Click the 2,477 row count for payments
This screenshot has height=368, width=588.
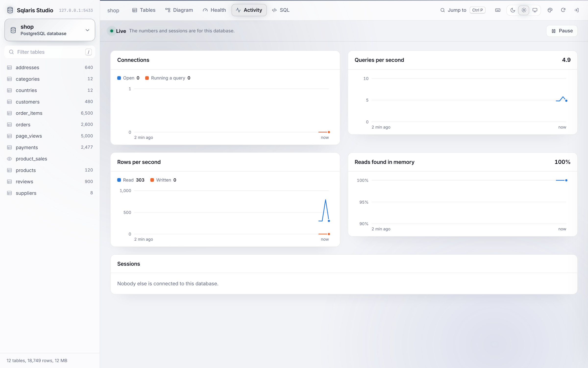pos(87,147)
